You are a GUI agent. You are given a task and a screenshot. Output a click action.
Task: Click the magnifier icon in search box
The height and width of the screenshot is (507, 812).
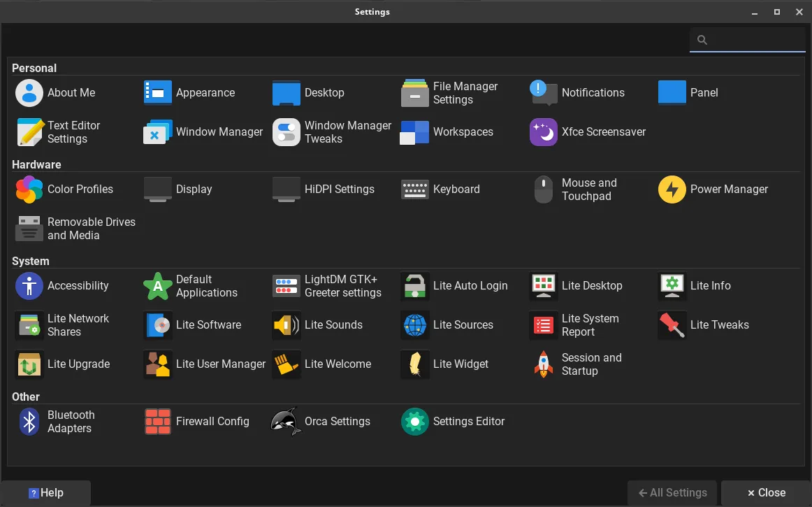[x=702, y=40]
